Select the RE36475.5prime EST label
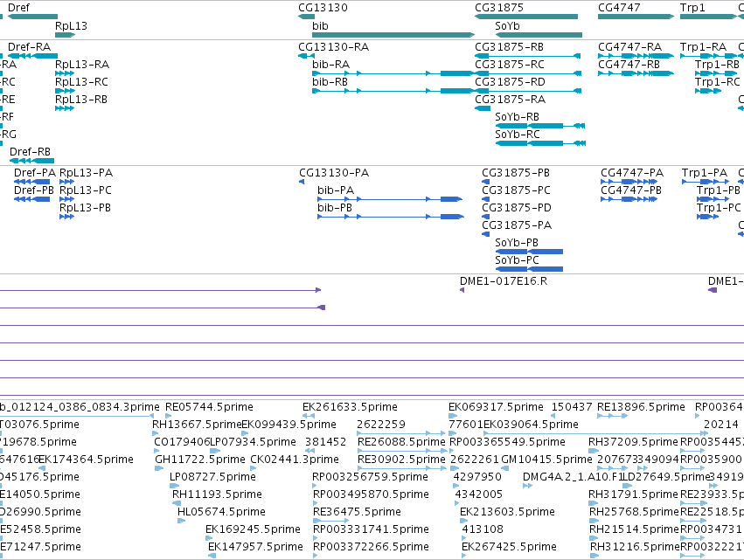The image size is (744, 560). (x=357, y=512)
